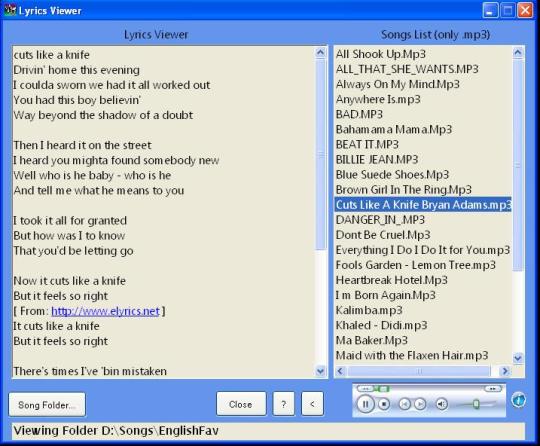Select All Shook Up.Mp3

click(423, 54)
